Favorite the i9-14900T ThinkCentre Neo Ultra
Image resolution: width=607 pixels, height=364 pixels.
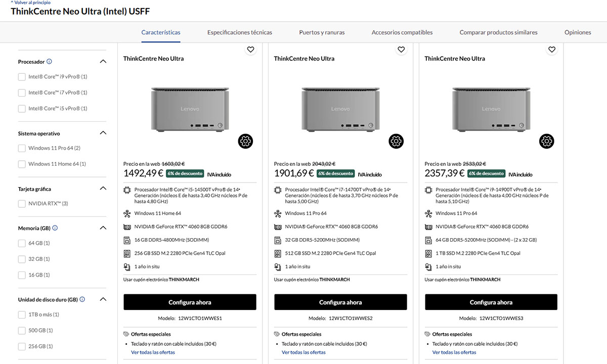pos(552,50)
